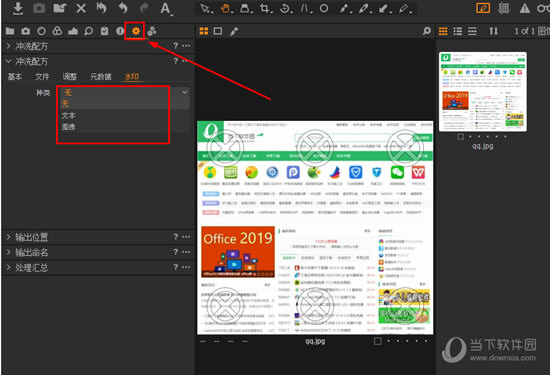Click the Import images download-arrow icon

[x=18, y=8]
